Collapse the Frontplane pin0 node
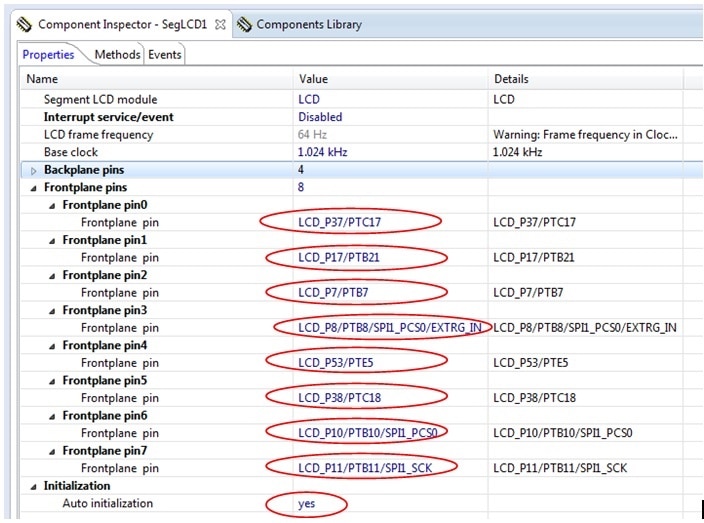 [x=53, y=205]
